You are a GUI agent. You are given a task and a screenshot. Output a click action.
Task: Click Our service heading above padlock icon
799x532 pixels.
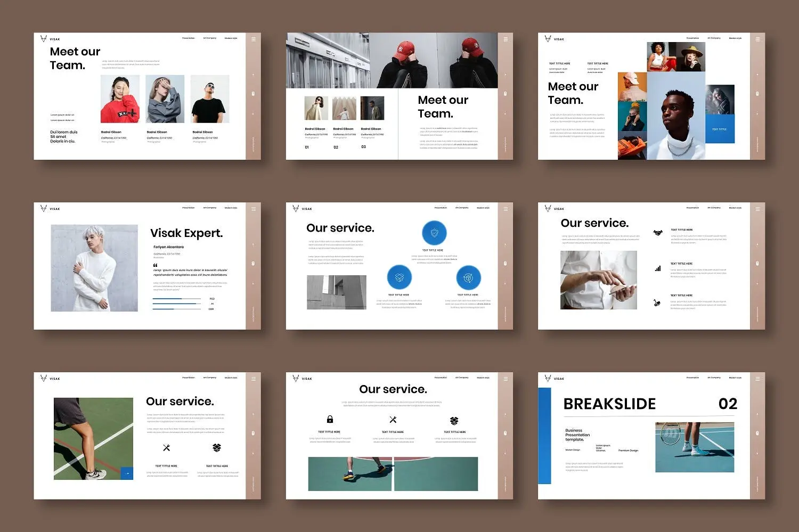coord(393,389)
